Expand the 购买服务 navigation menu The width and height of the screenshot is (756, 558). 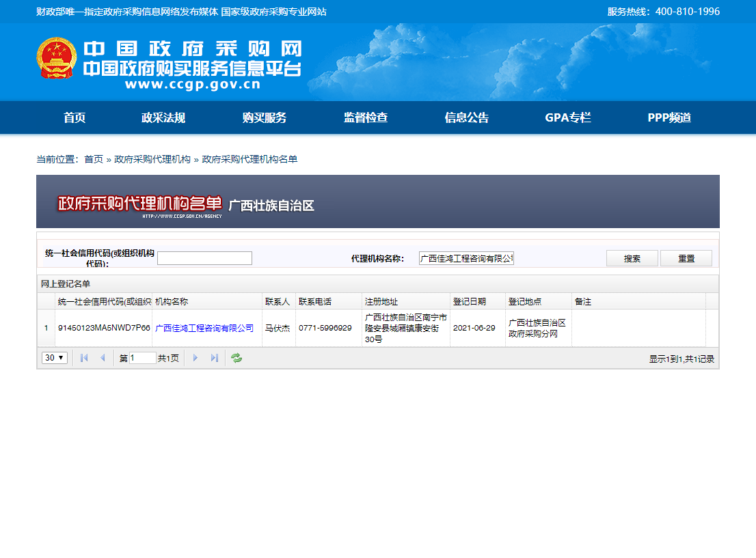[x=264, y=117]
